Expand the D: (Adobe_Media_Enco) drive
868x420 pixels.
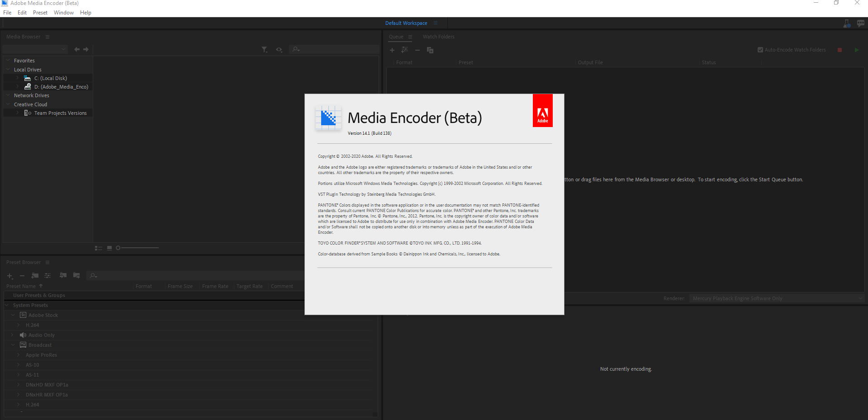pos(18,87)
